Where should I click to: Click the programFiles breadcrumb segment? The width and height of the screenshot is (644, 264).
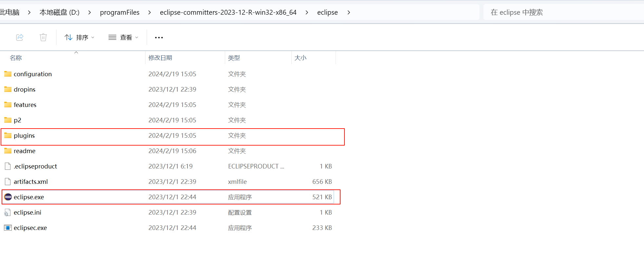120,12
